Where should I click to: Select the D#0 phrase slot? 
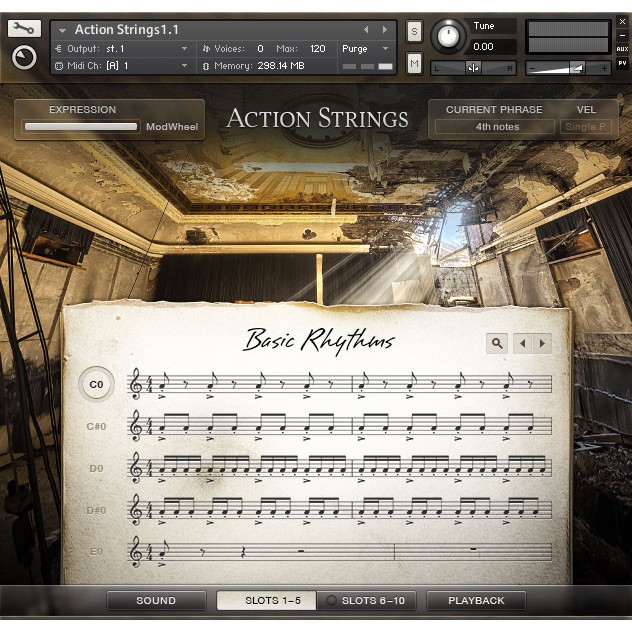(x=96, y=510)
